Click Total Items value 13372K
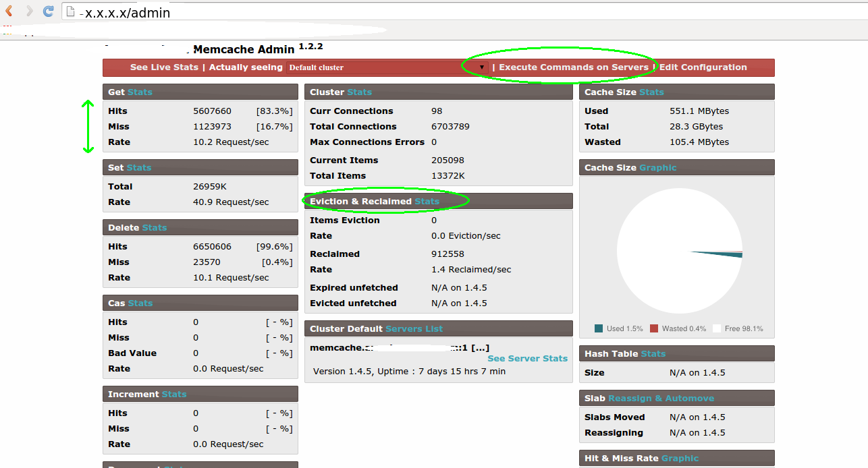868x468 pixels. 448,176
